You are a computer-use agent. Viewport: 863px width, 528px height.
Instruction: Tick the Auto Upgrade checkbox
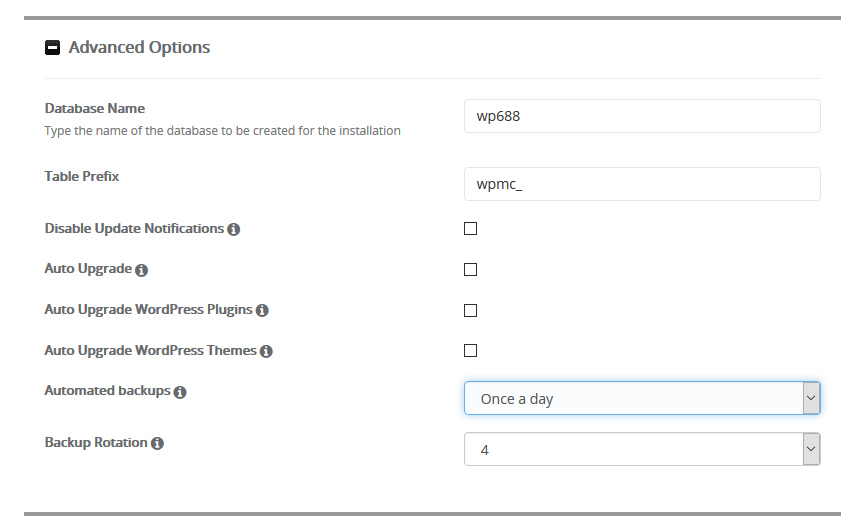click(471, 269)
